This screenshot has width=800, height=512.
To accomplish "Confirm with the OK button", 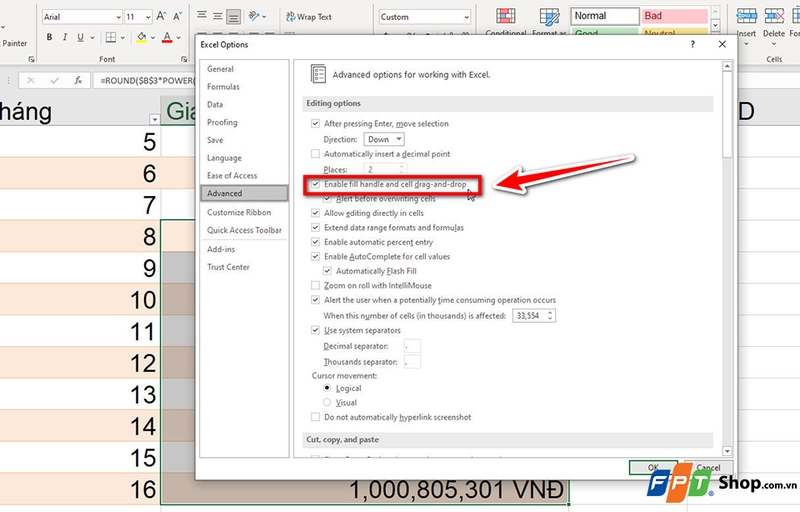I will pyautogui.click(x=653, y=467).
